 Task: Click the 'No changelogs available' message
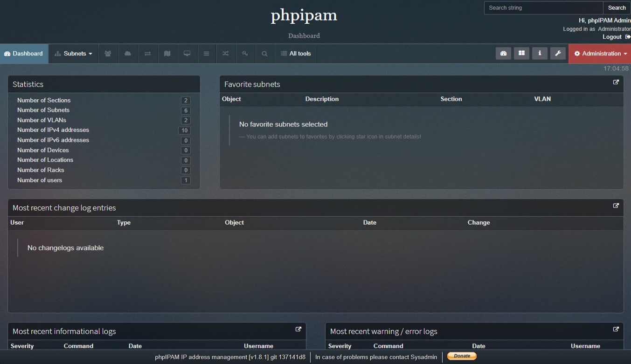point(66,248)
